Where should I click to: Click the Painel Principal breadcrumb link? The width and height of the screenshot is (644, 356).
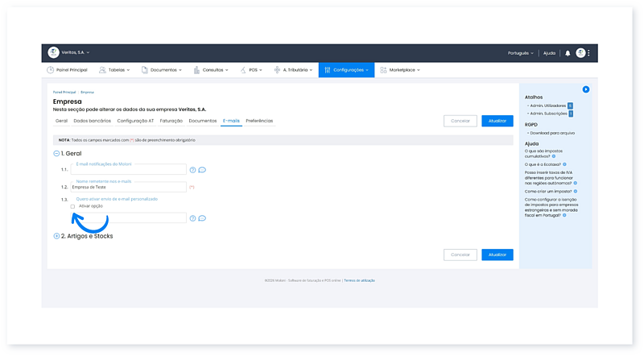(64, 92)
